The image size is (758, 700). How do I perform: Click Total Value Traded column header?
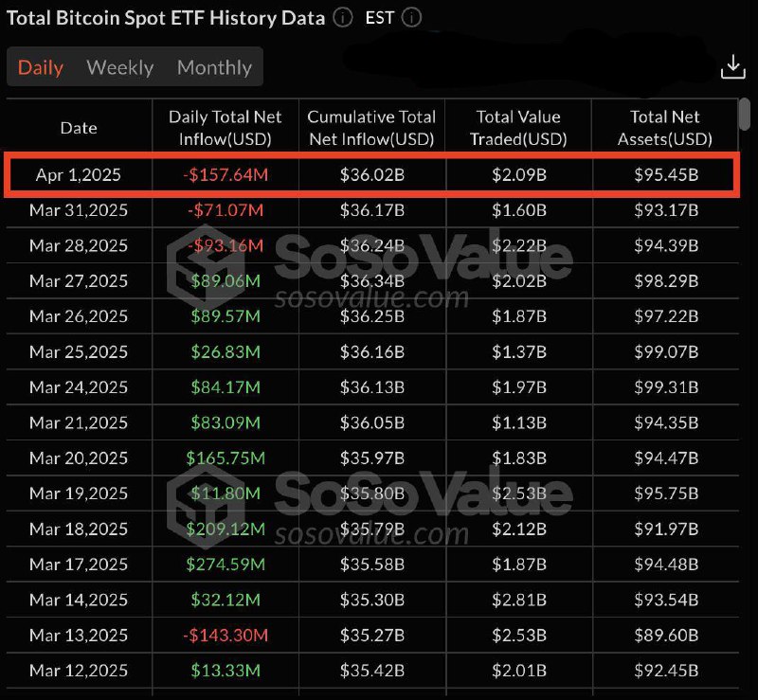[x=518, y=128]
